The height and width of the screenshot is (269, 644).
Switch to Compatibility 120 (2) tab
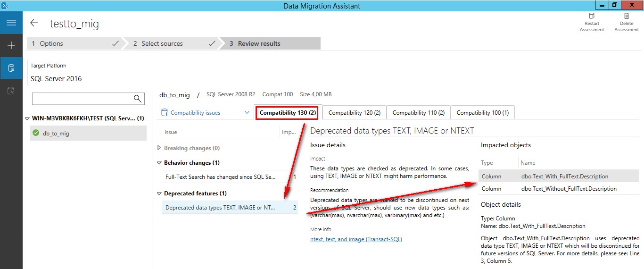[x=355, y=113]
